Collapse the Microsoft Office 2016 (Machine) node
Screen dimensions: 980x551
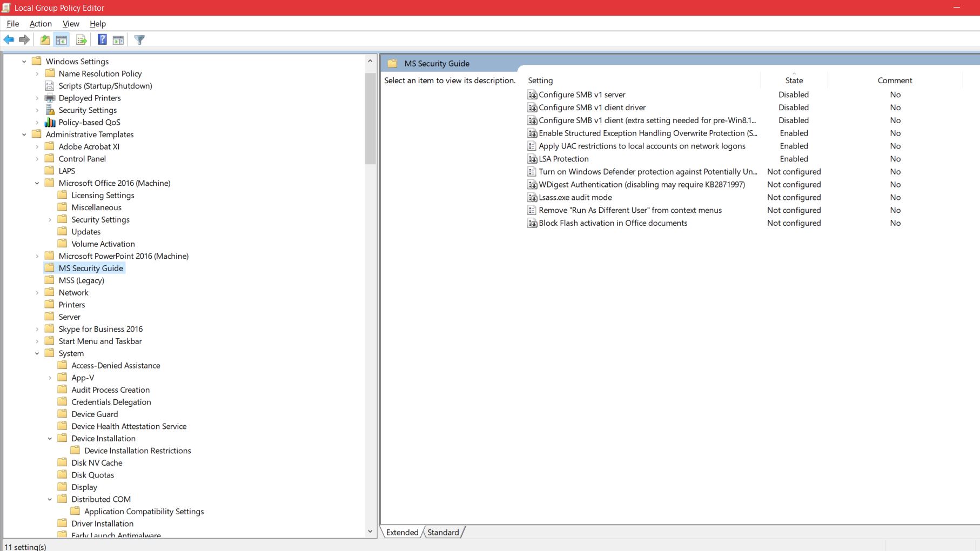point(37,183)
